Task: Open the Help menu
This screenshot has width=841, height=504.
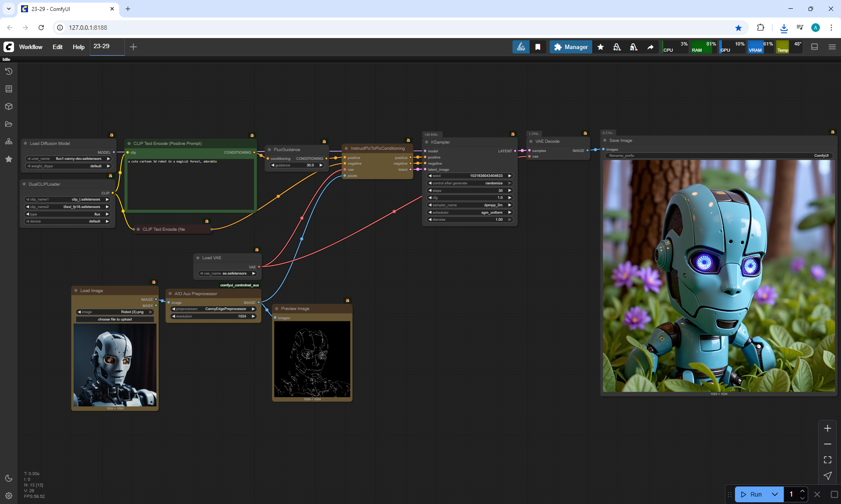Action: point(78,47)
